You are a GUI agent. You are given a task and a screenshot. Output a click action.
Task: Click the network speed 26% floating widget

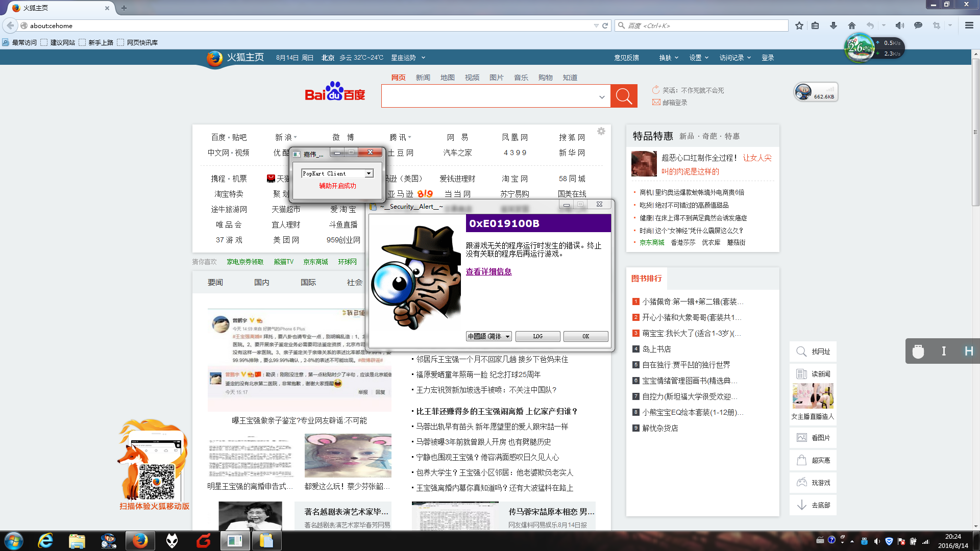[x=860, y=48]
